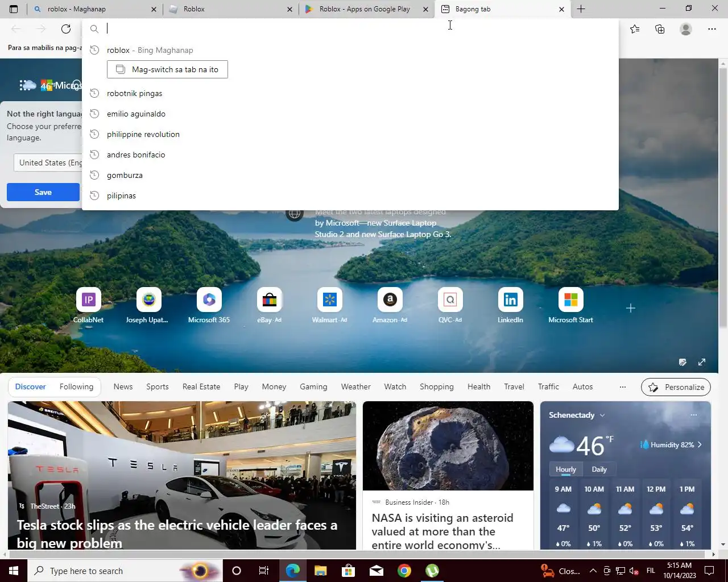Open the weather card options menu
This screenshot has height=582, width=728.
[x=694, y=415]
